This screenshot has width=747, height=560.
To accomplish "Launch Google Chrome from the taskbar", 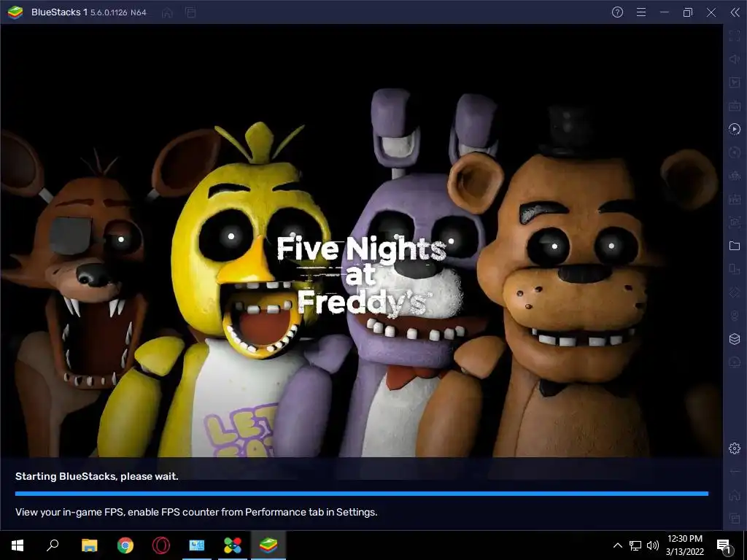I will point(125,545).
